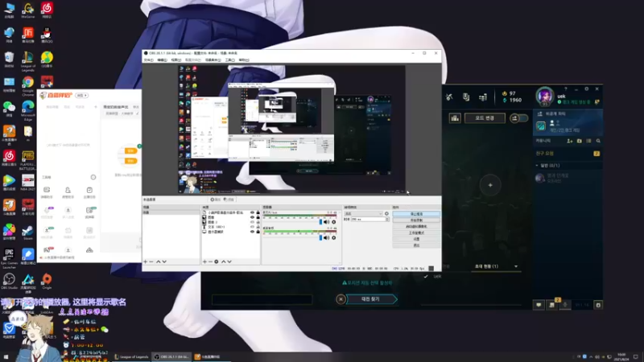Search friends in League social panel
The height and width of the screenshot is (362, 644).
[x=598, y=141]
